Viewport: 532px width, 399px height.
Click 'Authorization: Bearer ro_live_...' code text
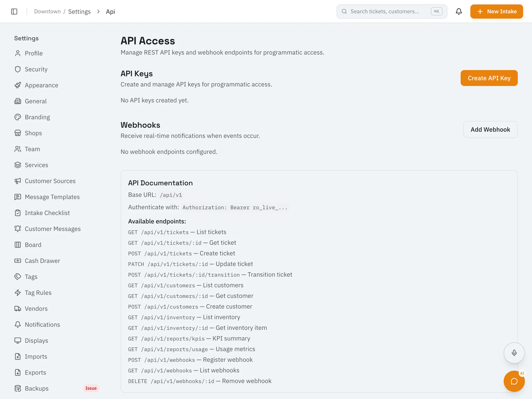pos(235,207)
